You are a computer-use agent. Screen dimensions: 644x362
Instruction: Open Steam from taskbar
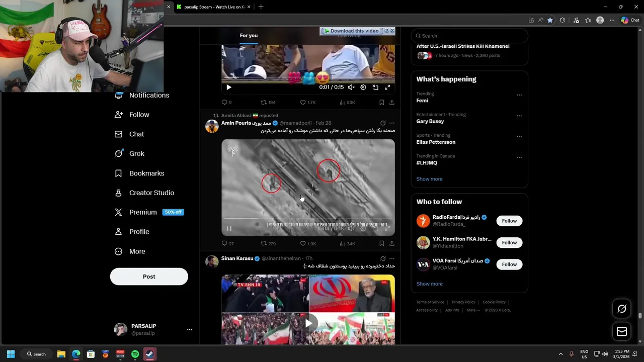click(150, 354)
